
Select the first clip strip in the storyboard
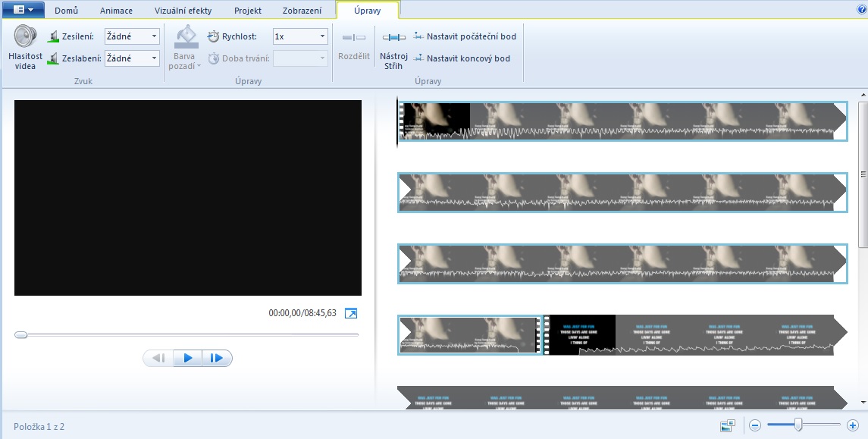pos(623,121)
